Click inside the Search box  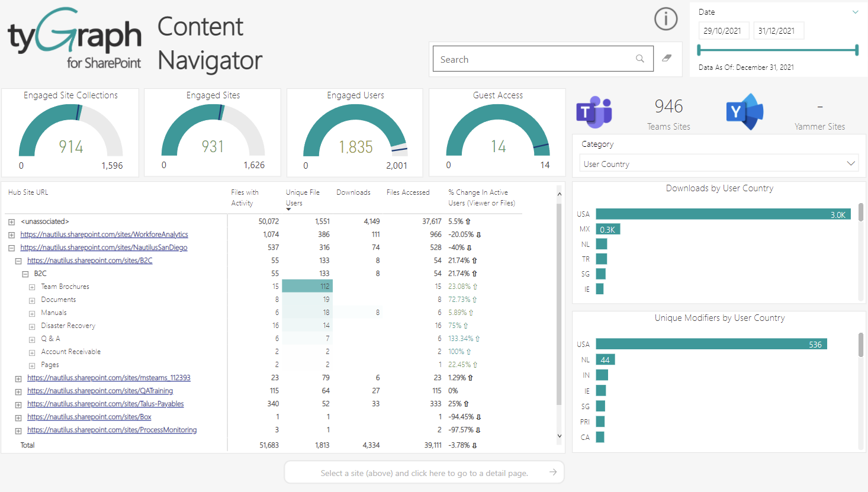[x=533, y=58]
